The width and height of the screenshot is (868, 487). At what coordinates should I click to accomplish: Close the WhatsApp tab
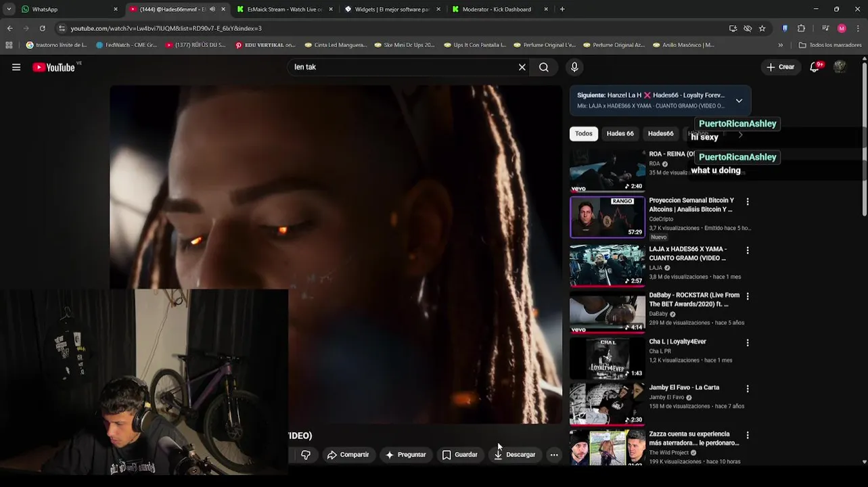pos(116,9)
